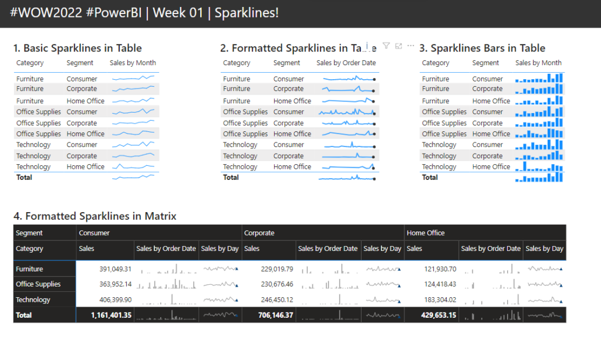Image resolution: width=601 pixels, height=364 pixels.
Task: Select the Home Office column header in the matrix
Action: coord(426,233)
